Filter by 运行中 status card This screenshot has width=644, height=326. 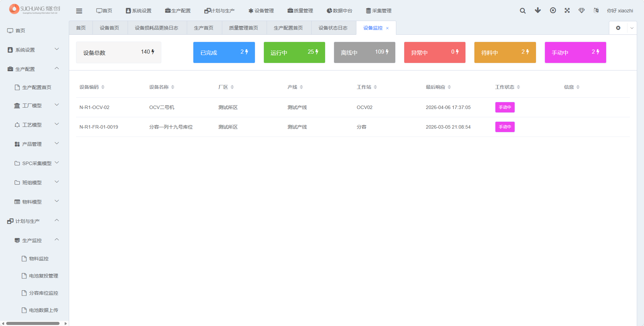294,52
